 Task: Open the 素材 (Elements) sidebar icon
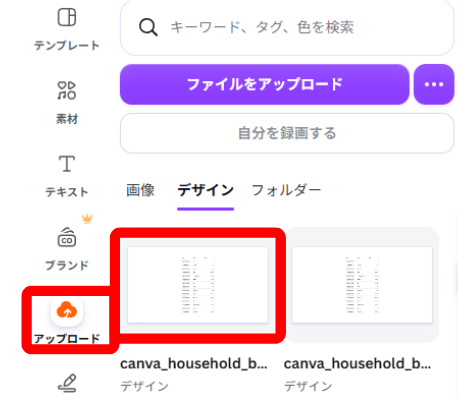67,90
